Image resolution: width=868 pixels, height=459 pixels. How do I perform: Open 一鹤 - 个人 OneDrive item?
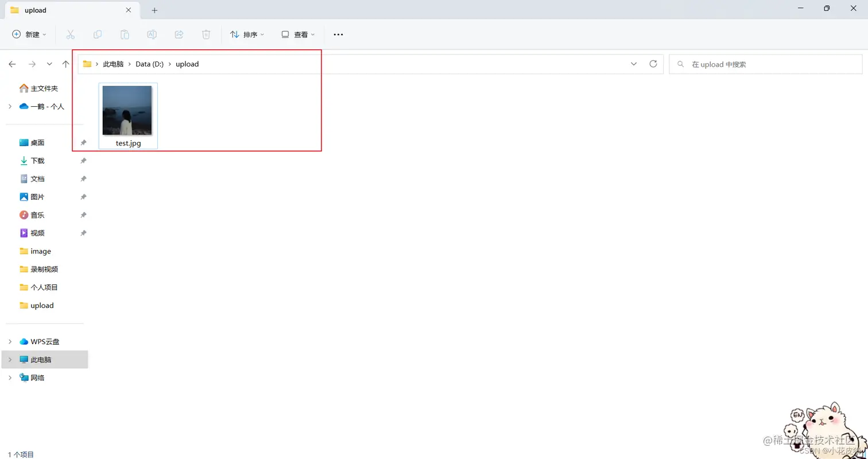click(x=41, y=106)
